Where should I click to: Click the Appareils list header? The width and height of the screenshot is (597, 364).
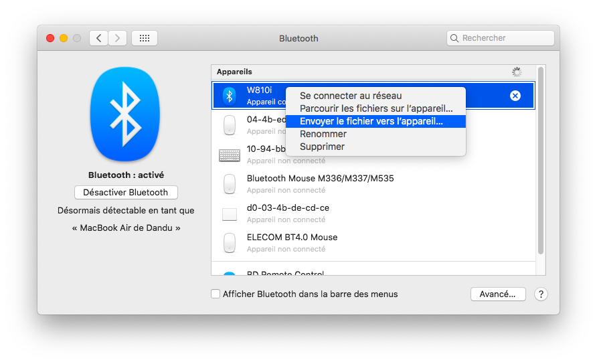[373, 72]
